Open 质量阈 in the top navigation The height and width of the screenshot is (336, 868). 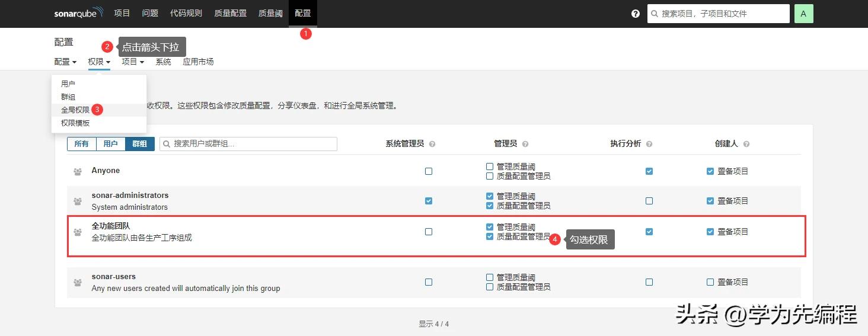click(x=270, y=14)
